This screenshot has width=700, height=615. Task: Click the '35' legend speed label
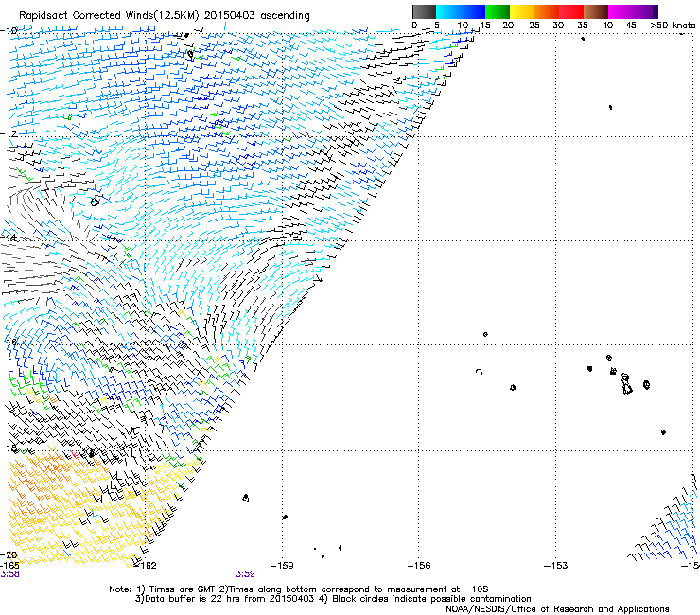[x=583, y=26]
